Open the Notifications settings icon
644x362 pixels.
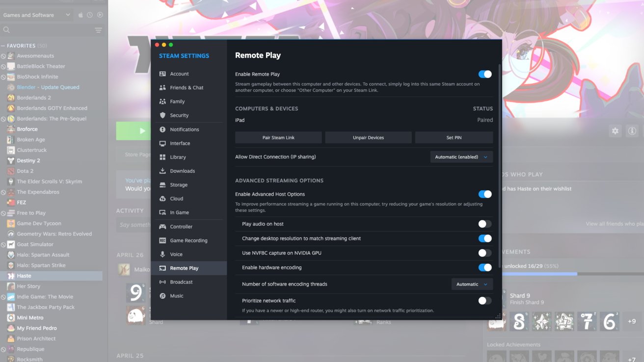click(x=162, y=129)
